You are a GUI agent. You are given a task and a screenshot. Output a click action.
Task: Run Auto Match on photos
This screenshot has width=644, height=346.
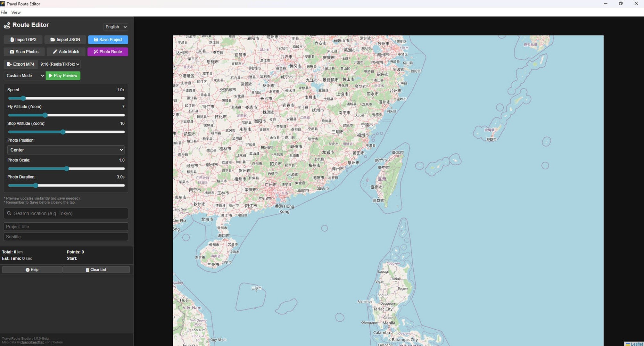click(x=66, y=52)
